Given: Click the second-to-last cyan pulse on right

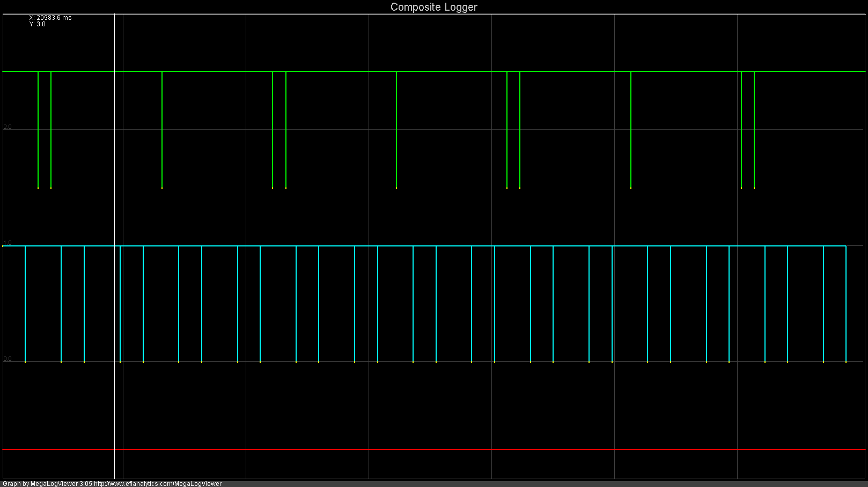Looking at the screenshot, I should 823,303.
